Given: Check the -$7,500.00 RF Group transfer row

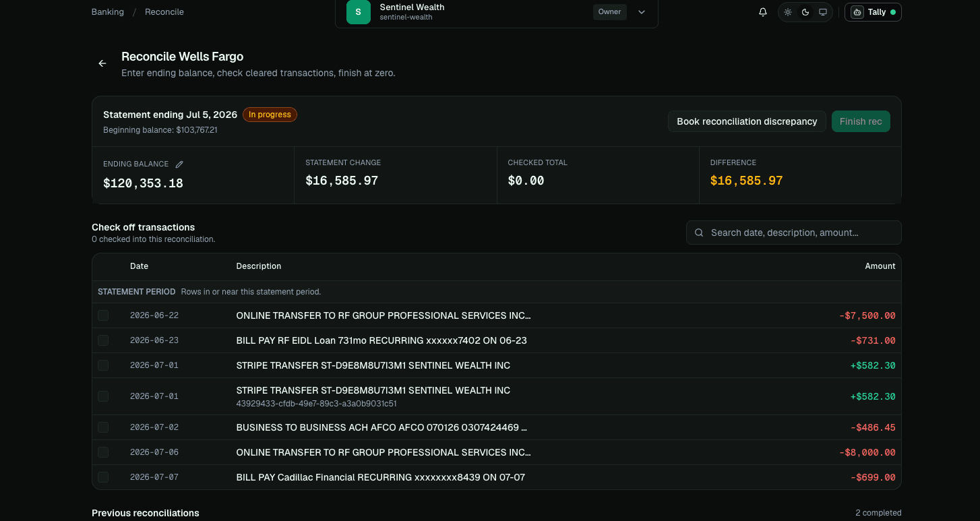Looking at the screenshot, I should [x=103, y=315].
